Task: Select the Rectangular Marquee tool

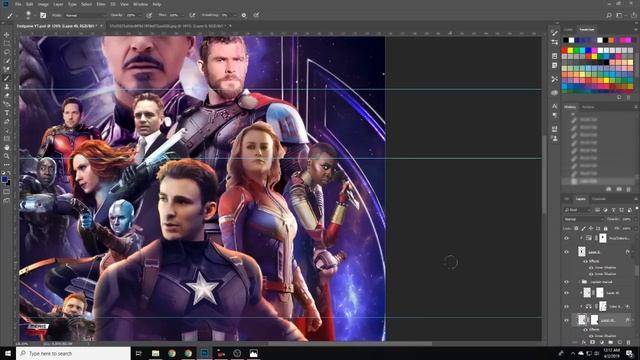Action: [7, 43]
